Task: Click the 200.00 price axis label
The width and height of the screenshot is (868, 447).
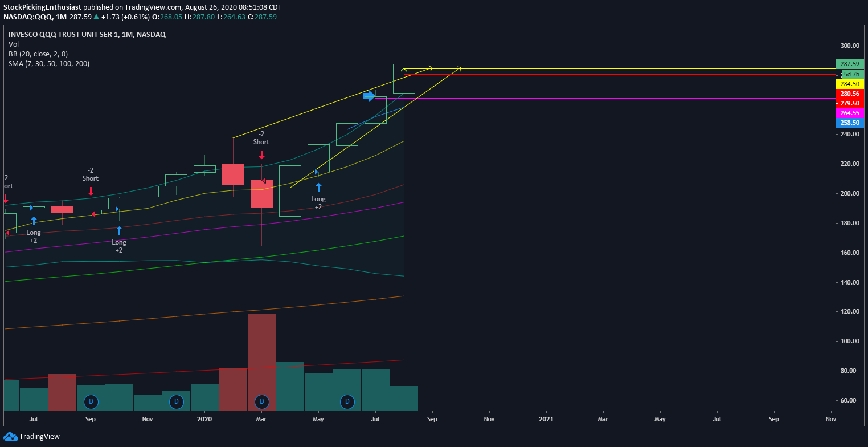Action: tap(849, 193)
